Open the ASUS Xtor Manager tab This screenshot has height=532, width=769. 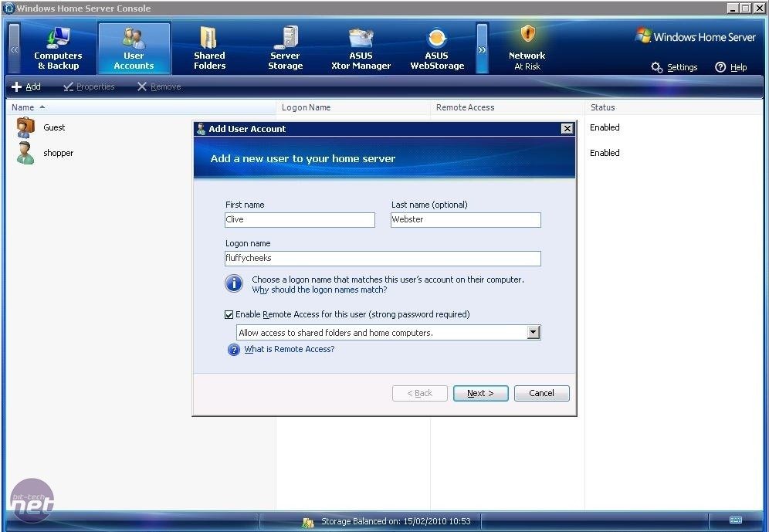pos(361,48)
